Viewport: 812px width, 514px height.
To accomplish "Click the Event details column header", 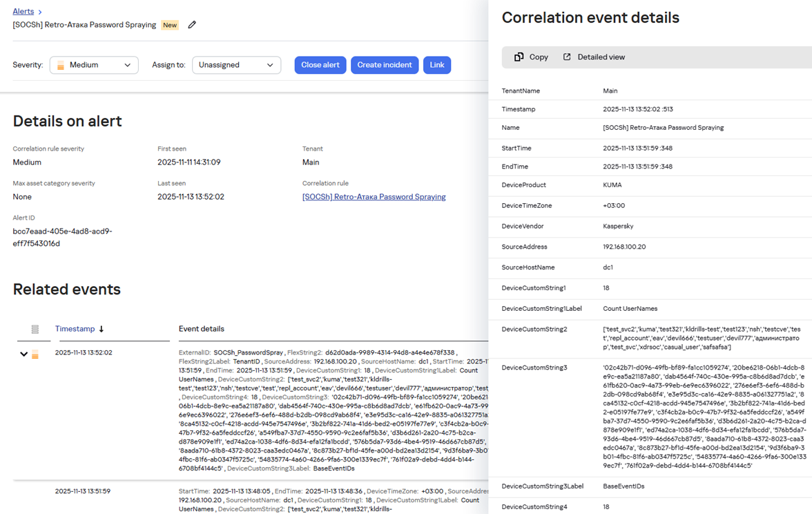I will pos(202,329).
